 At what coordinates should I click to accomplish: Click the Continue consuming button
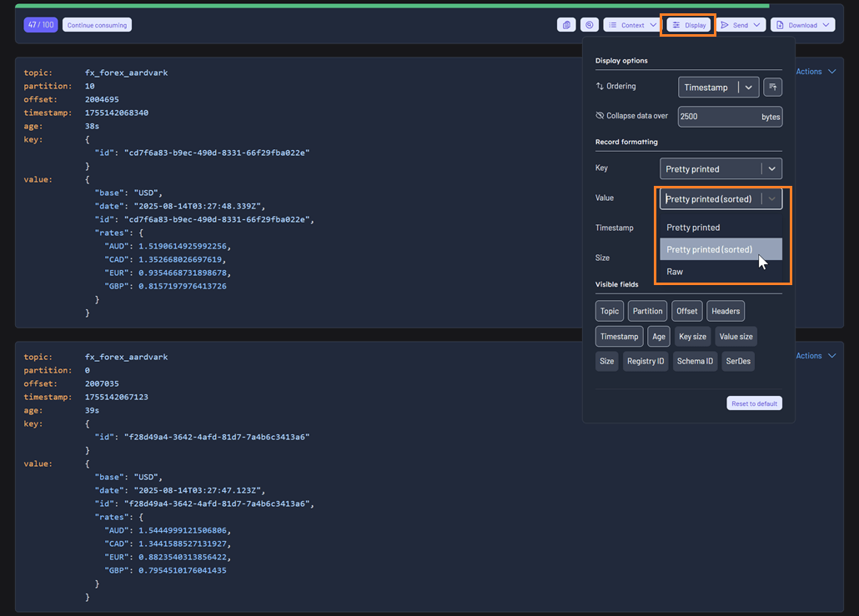[x=98, y=25]
